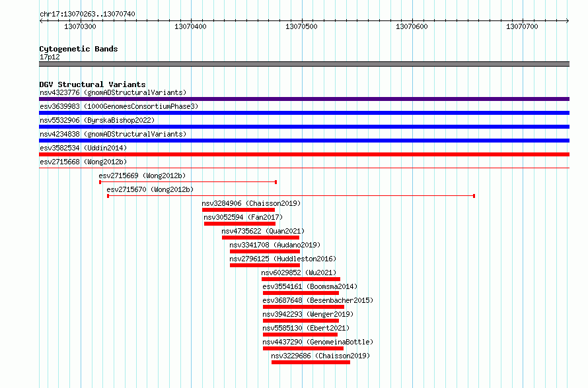Open the nsv2796125 Huddleston2016 variant bar
Screen dimensions: 588x388
(x=265, y=265)
